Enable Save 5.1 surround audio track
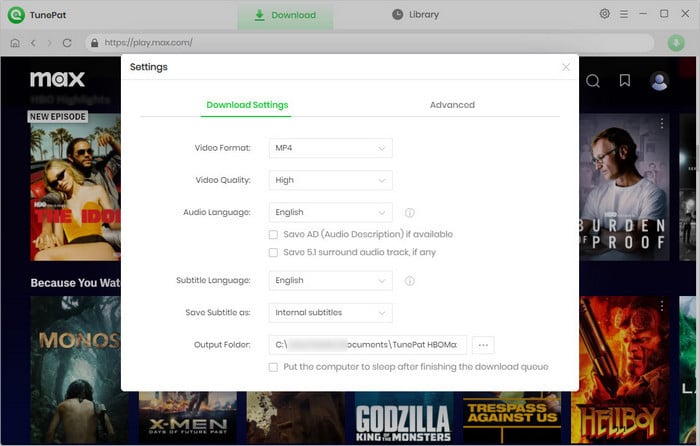The image size is (700, 446). click(x=273, y=253)
